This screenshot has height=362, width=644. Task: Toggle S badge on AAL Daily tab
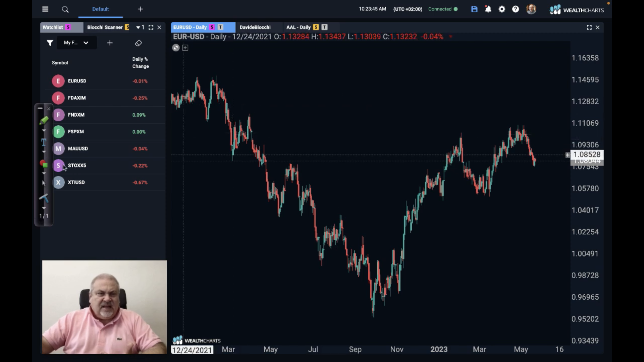[316, 27]
